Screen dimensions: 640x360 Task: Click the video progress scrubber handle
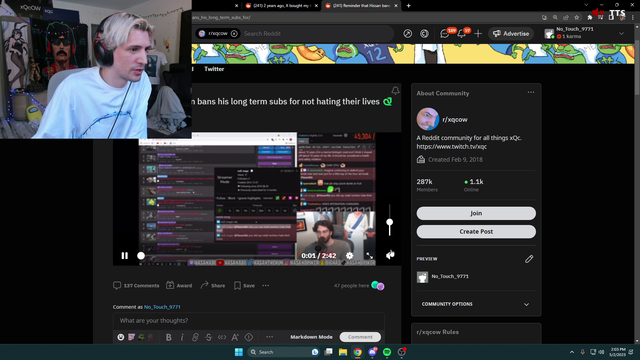point(141,256)
